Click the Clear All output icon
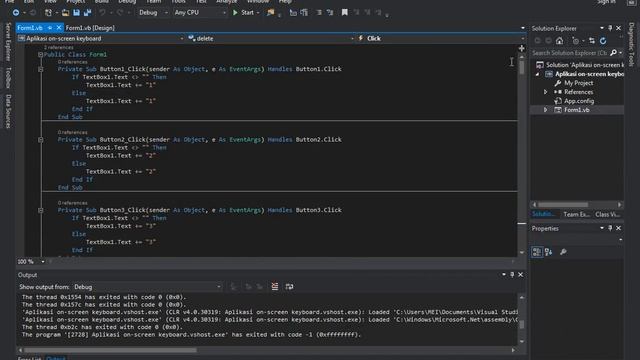This screenshot has width=640, height=360. coord(275,287)
